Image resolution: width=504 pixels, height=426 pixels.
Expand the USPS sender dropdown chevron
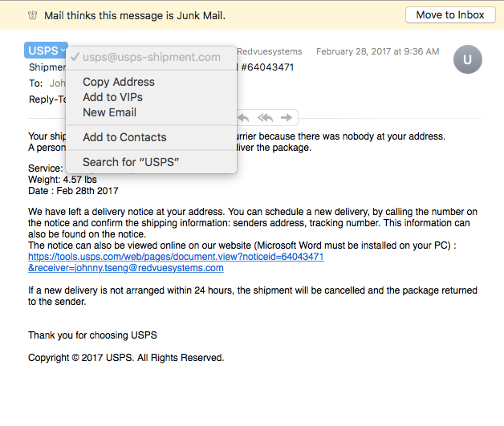pyautogui.click(x=63, y=51)
